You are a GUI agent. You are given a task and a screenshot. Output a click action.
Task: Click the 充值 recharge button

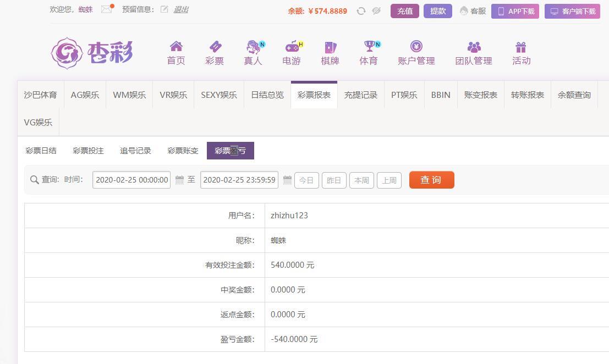pyautogui.click(x=405, y=11)
